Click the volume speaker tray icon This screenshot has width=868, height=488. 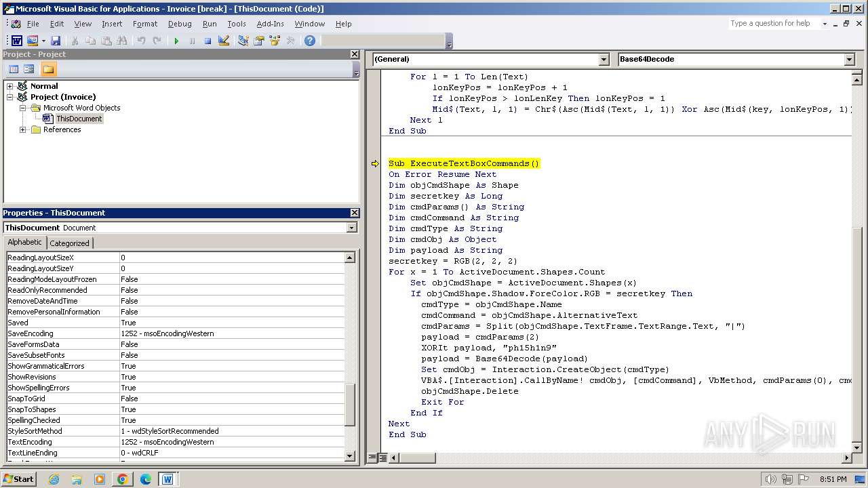point(771,479)
